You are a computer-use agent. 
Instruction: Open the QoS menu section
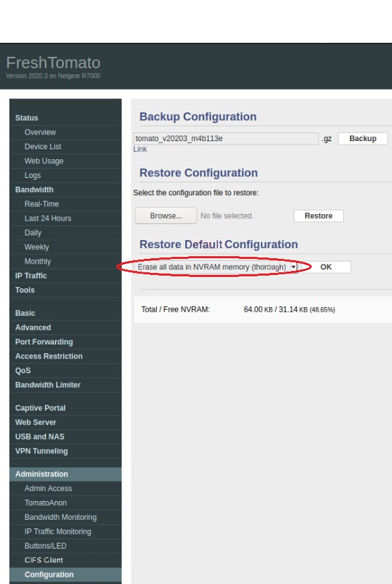23,371
